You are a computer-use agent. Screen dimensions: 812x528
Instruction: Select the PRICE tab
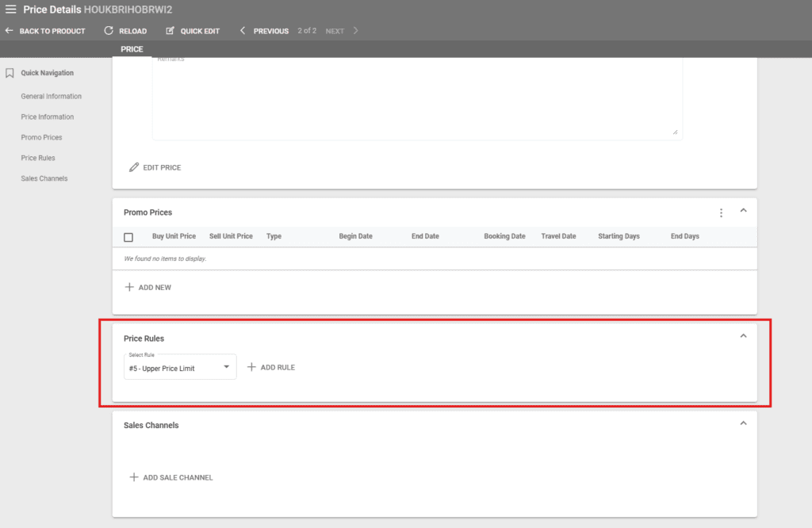(132, 49)
